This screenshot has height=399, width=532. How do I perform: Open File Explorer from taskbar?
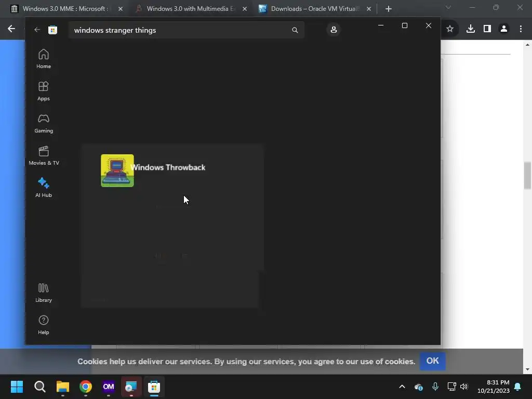[x=63, y=387]
